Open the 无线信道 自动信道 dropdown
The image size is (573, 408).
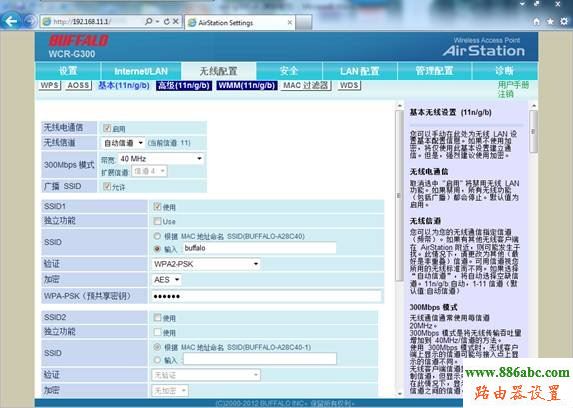pos(122,143)
